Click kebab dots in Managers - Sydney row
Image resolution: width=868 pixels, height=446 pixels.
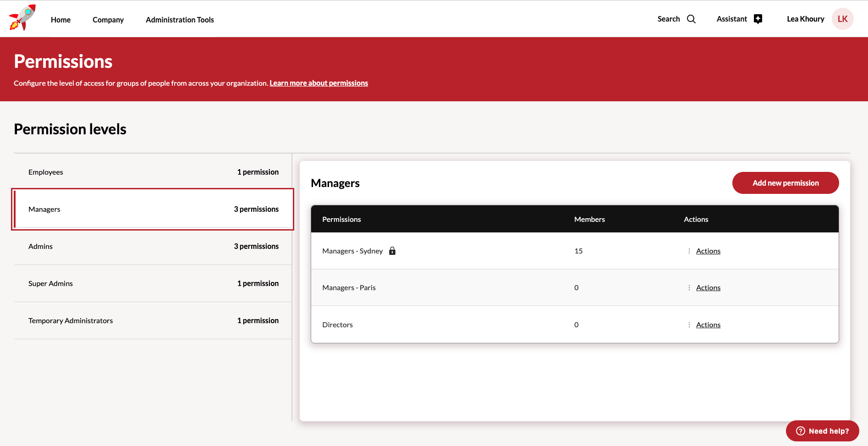pyautogui.click(x=689, y=251)
